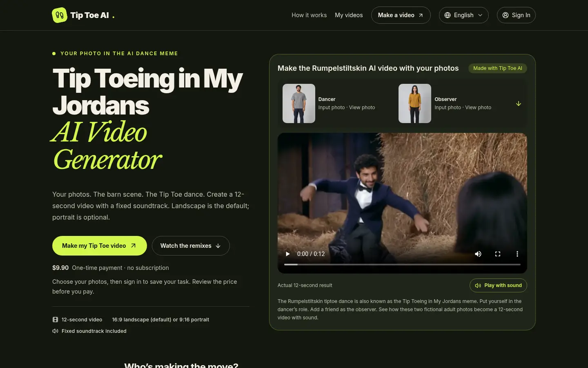Open How it works in the navigation

point(309,15)
